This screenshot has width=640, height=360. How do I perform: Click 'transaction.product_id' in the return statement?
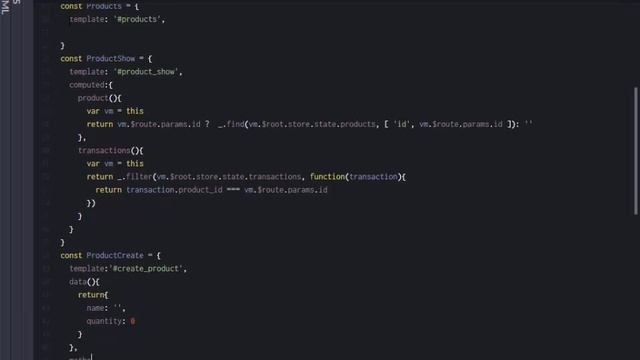pos(174,190)
